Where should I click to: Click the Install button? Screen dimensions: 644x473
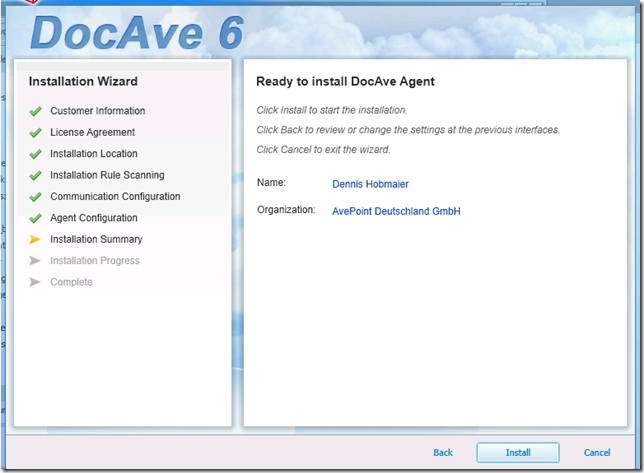coord(518,452)
